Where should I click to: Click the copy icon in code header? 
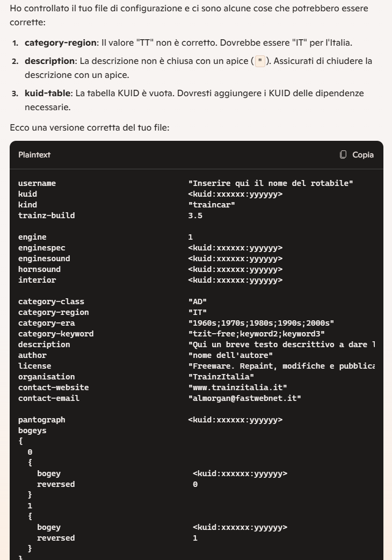(343, 155)
